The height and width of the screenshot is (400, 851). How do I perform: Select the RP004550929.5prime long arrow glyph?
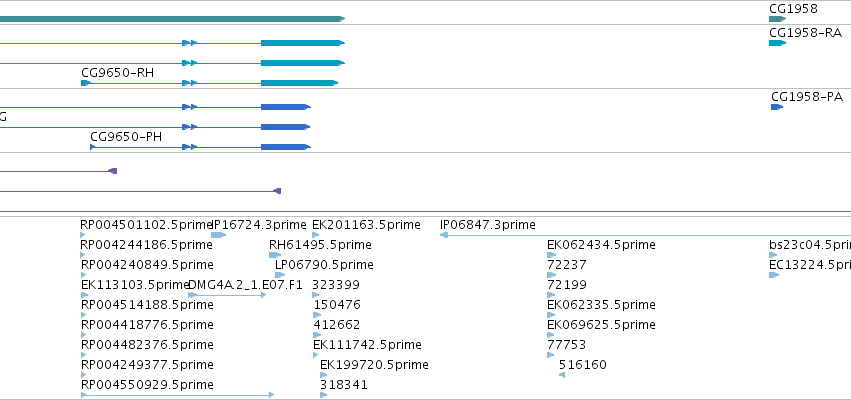point(177,395)
